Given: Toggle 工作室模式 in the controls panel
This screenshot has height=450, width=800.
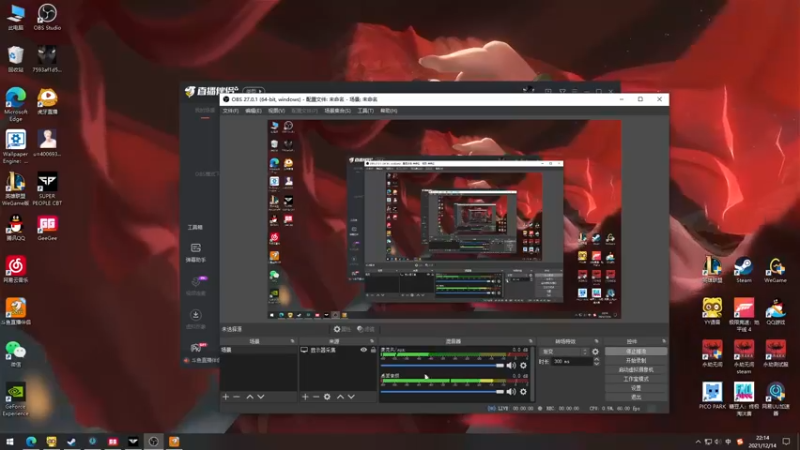Looking at the screenshot, I should (x=636, y=379).
